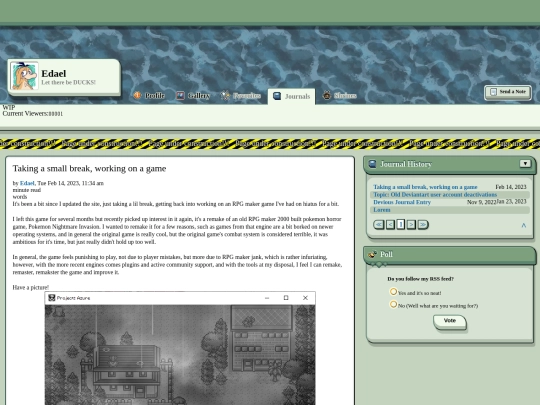The height and width of the screenshot is (405, 540).
Task: Open the Favourites tab
Action: pos(241,95)
